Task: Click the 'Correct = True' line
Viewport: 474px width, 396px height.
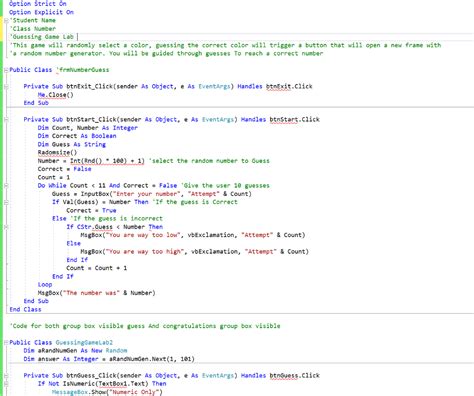Action: click(x=91, y=210)
